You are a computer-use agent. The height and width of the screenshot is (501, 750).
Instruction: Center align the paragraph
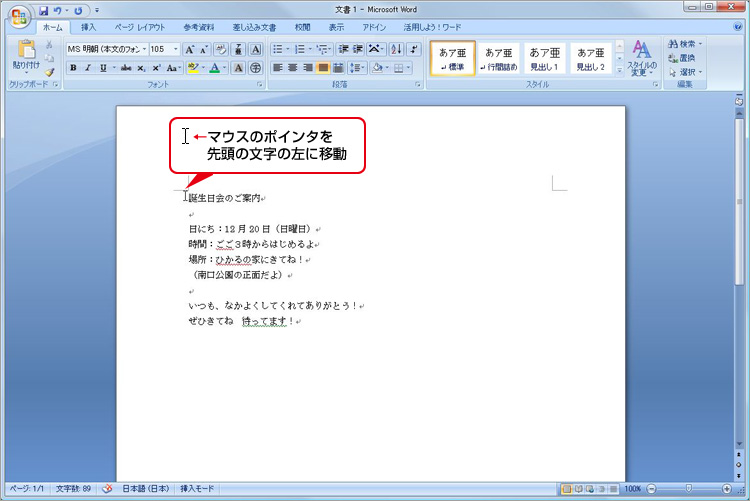point(293,68)
